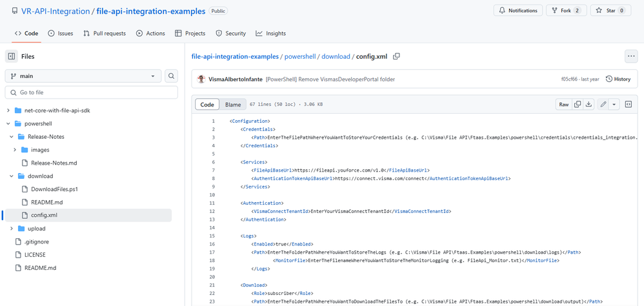The height and width of the screenshot is (306, 644).
Task: Open the upload folder in tree
Action: 37,229
